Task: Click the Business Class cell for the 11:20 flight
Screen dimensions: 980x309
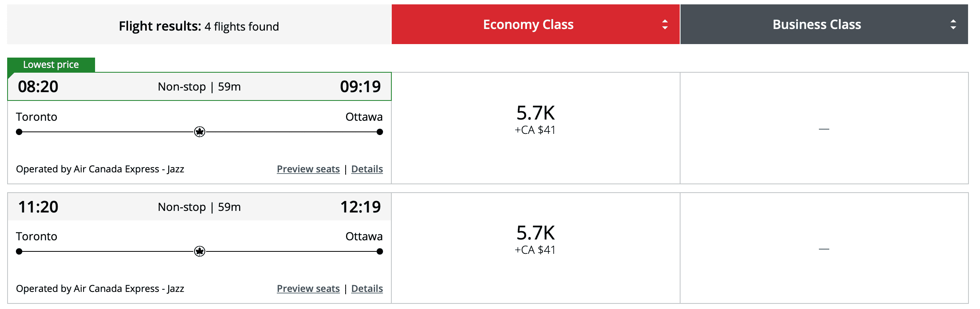Action: (x=824, y=248)
